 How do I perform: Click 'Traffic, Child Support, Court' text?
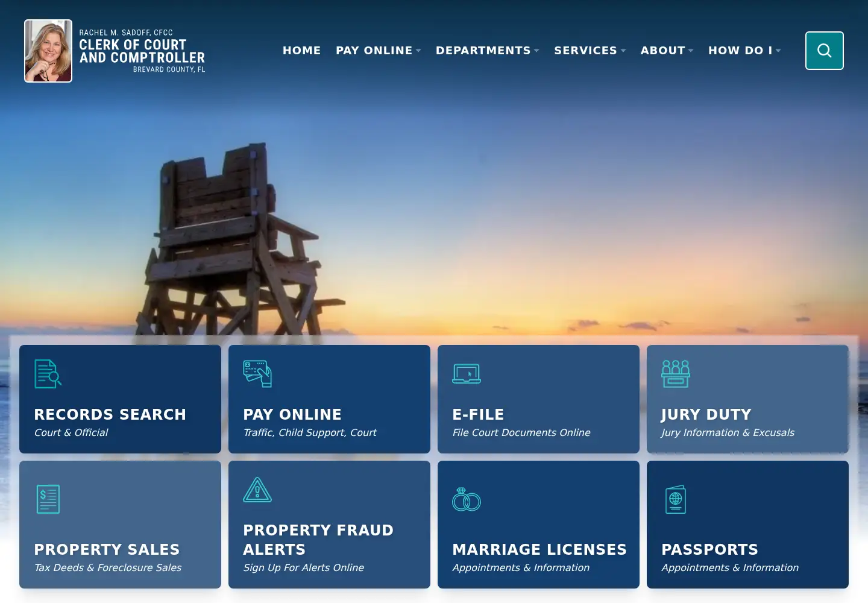click(x=310, y=432)
